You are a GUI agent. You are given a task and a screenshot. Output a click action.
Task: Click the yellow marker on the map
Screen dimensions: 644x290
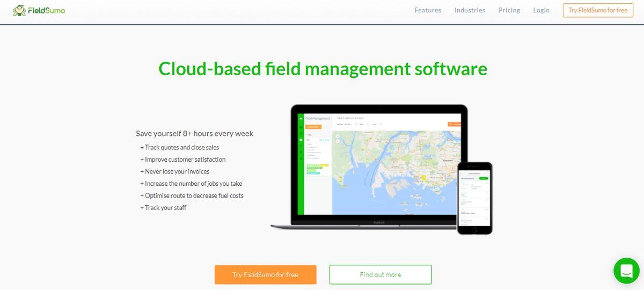pyautogui.click(x=423, y=177)
